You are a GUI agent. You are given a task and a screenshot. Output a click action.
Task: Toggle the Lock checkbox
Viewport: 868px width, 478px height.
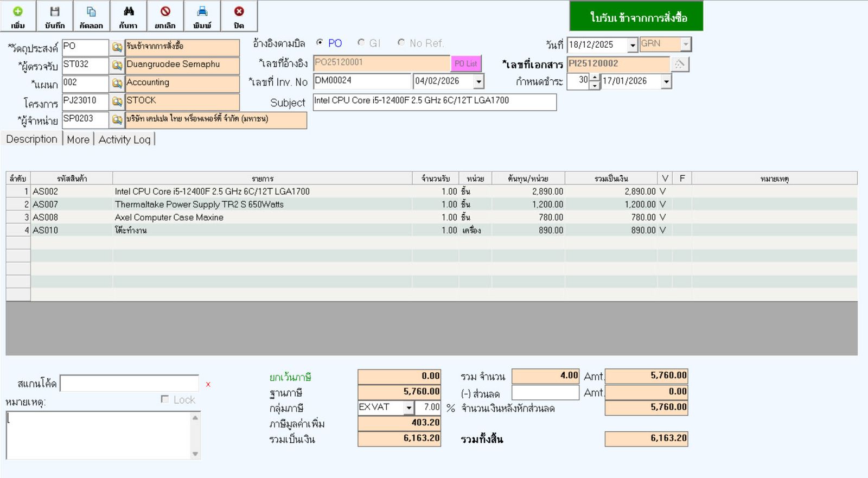[165, 399]
